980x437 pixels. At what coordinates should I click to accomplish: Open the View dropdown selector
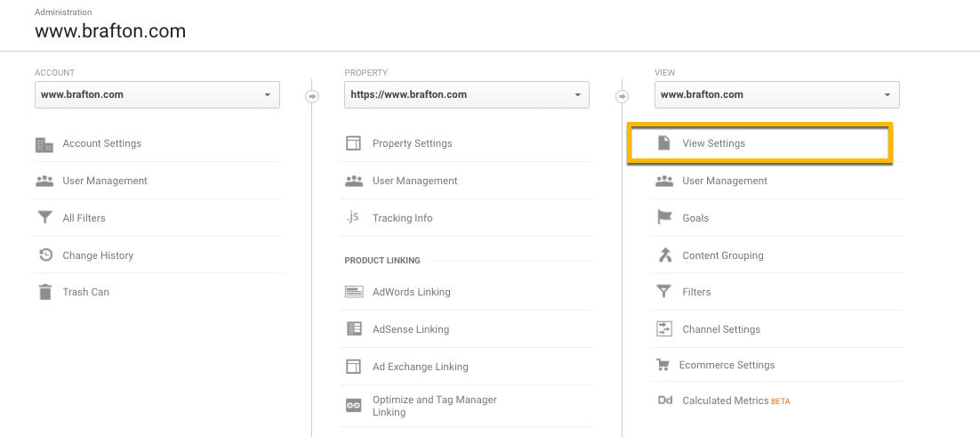tap(776, 95)
